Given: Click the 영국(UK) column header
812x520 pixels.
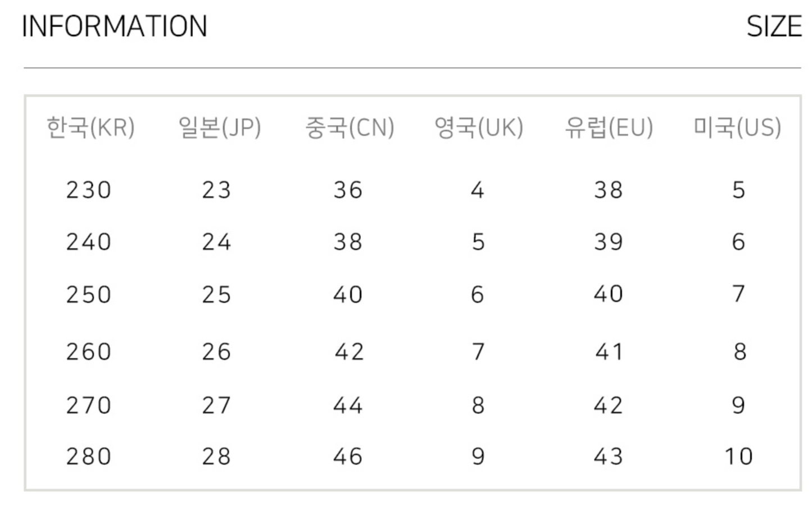Looking at the screenshot, I should 479,127.
